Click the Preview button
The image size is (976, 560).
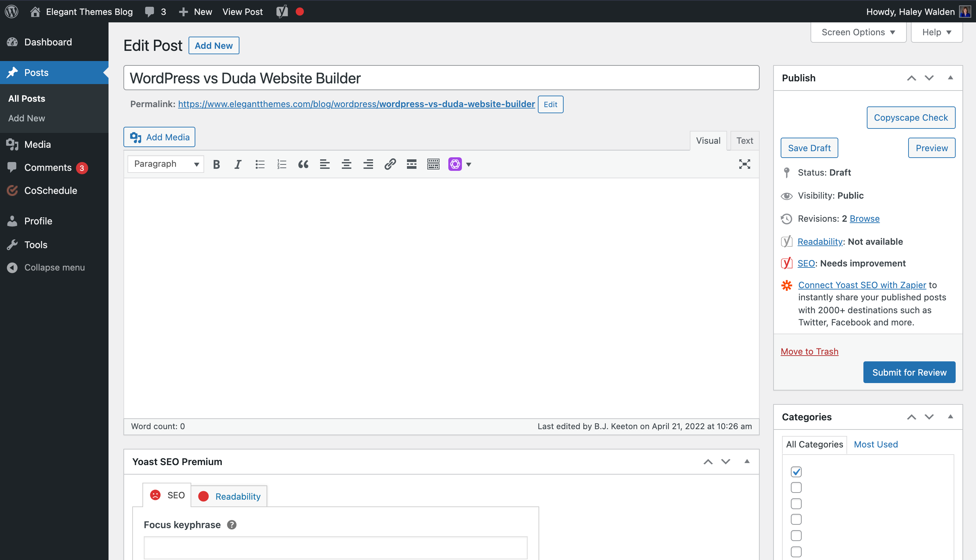click(x=931, y=148)
